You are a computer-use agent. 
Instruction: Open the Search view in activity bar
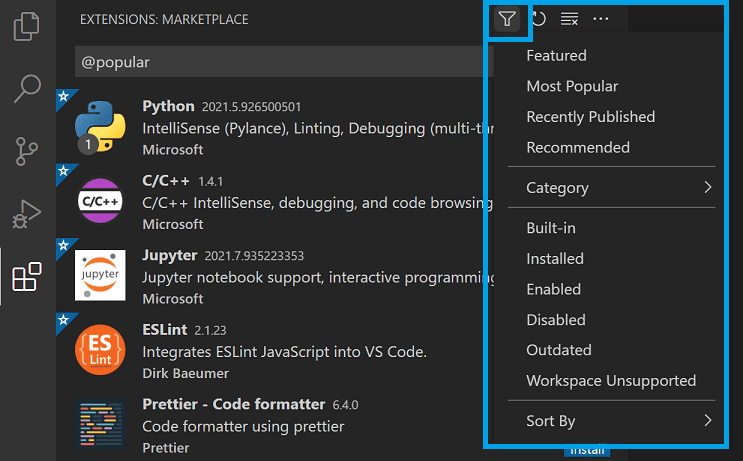tap(27, 89)
